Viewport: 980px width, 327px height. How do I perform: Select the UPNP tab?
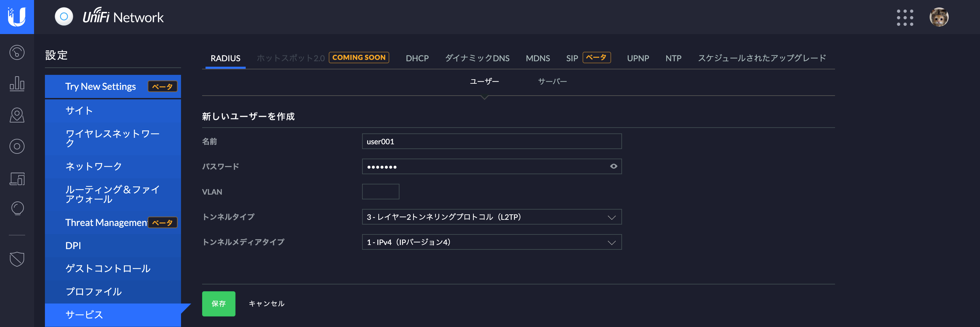[638, 58]
